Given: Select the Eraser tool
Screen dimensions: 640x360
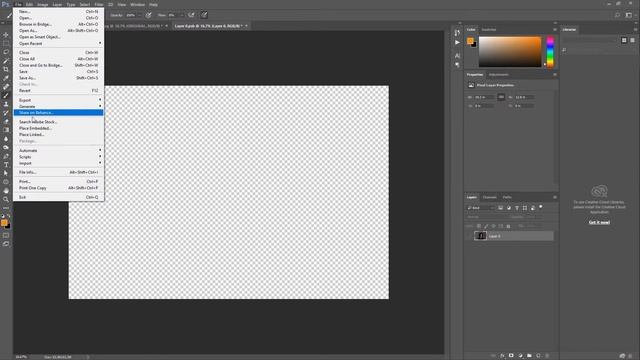Looking at the screenshot, I should (6, 121).
